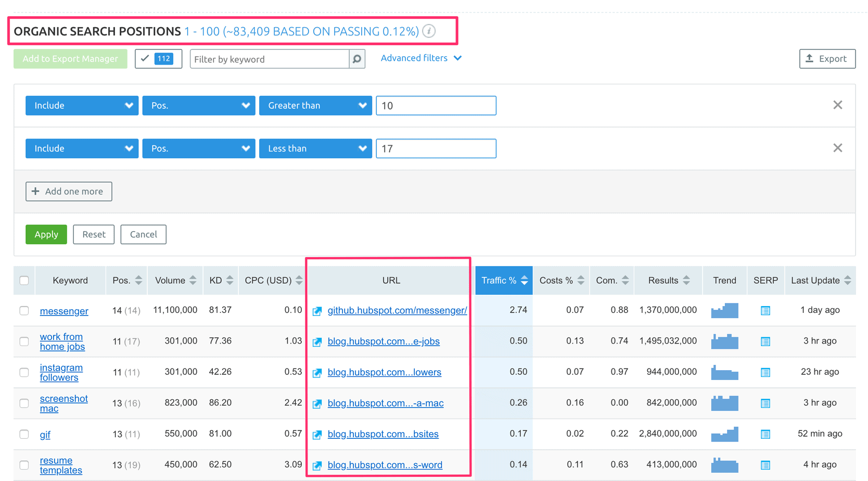868x481 pixels.
Task: Remove the Greater than 10 filter row
Action: pyautogui.click(x=838, y=105)
